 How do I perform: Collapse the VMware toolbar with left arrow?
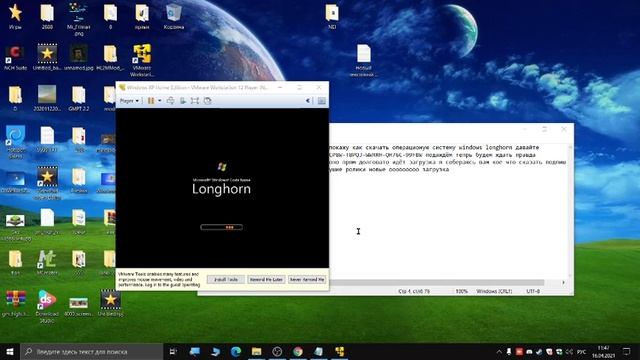point(308,100)
